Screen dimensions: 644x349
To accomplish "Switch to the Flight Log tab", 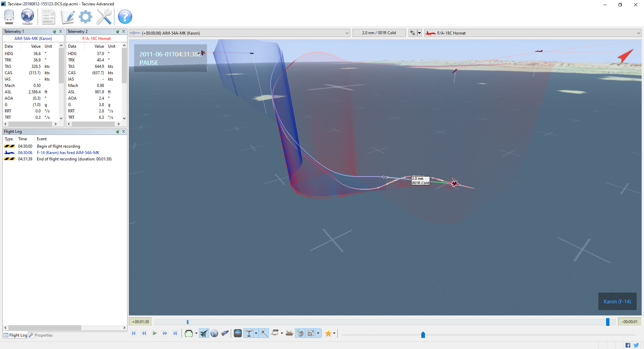I will click(x=15, y=335).
